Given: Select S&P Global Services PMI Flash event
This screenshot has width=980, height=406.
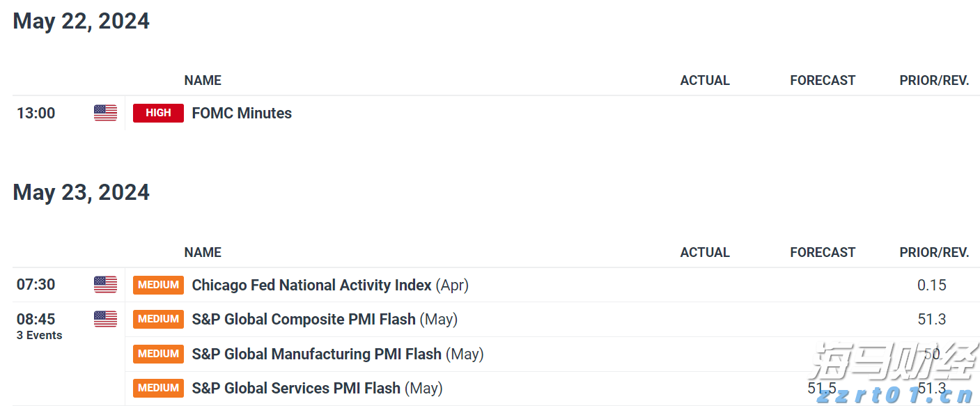Looking at the screenshot, I should 296,388.
